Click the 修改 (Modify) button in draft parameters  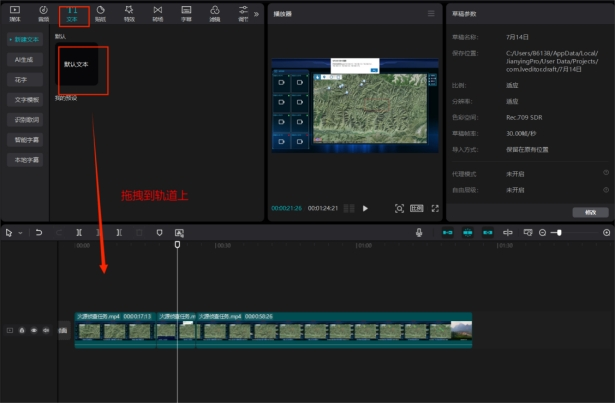pyautogui.click(x=589, y=212)
